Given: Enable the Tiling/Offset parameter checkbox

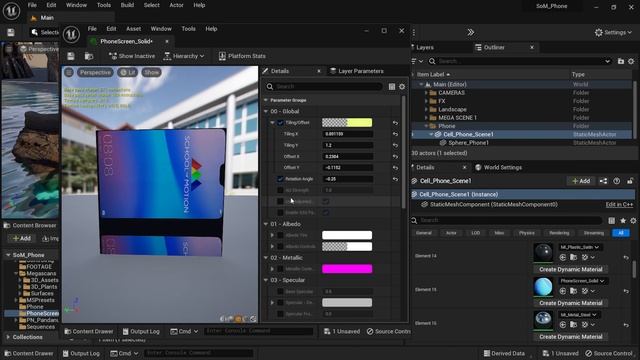Looking at the screenshot, I should coord(280,122).
